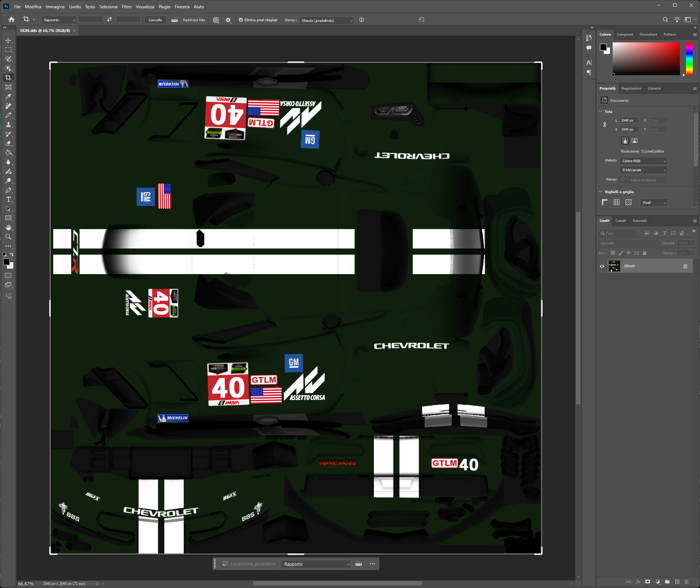The width and height of the screenshot is (700, 588).
Task: Enable lock transparent pixels on layer
Action: (613, 253)
